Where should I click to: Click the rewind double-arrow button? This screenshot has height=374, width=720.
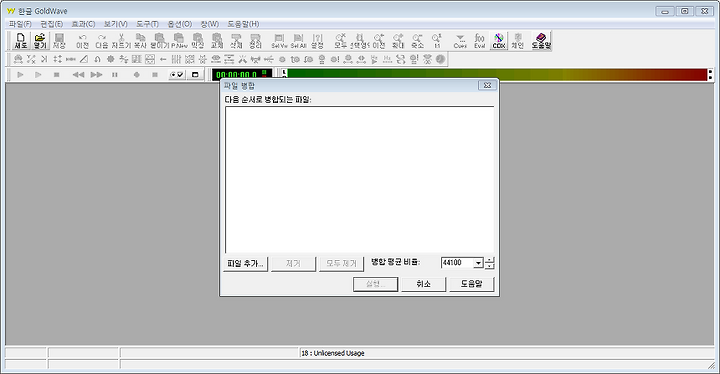[x=78, y=74]
